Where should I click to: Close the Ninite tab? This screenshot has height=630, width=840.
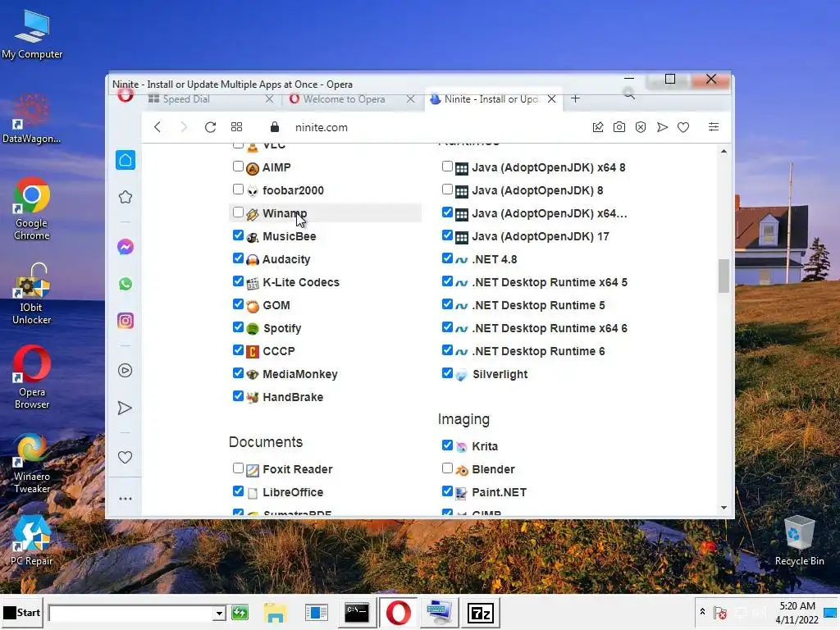click(x=552, y=99)
